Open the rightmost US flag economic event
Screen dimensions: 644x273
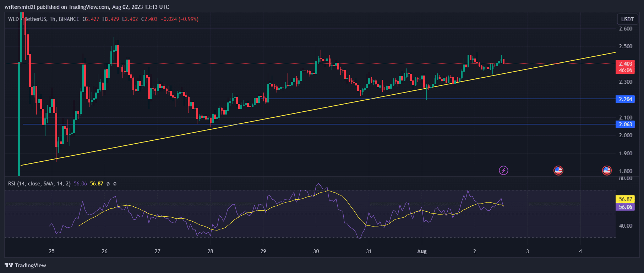tap(607, 171)
